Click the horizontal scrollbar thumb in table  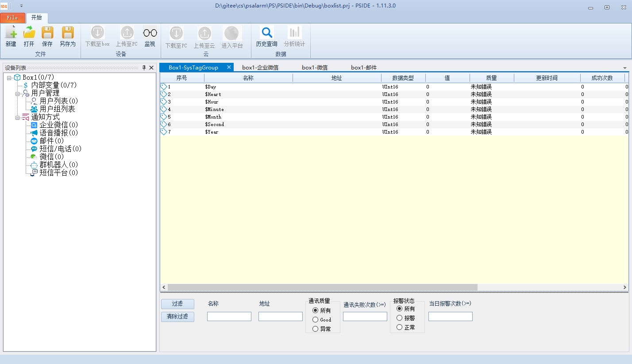[x=322, y=287]
